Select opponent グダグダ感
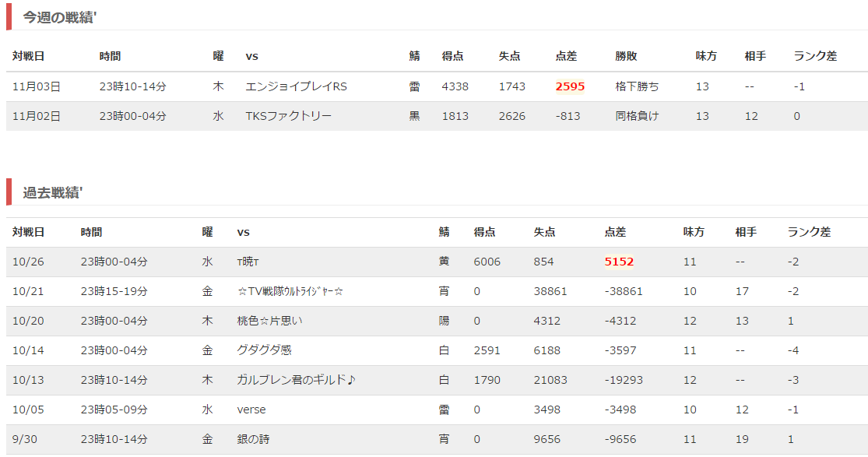The image size is (868, 457). click(264, 350)
